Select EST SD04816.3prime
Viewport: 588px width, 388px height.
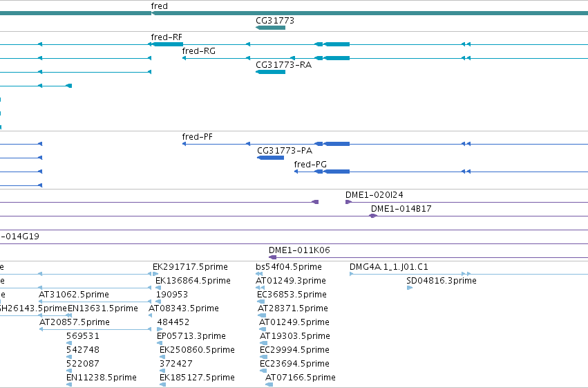442,281
